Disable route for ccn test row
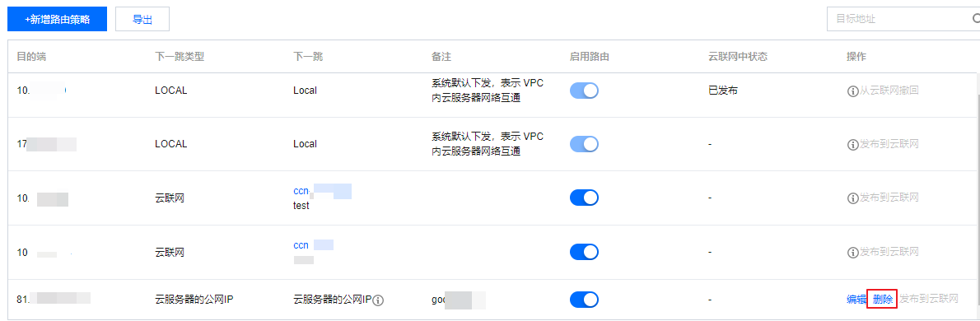This screenshot has height=321, width=980. [x=584, y=198]
